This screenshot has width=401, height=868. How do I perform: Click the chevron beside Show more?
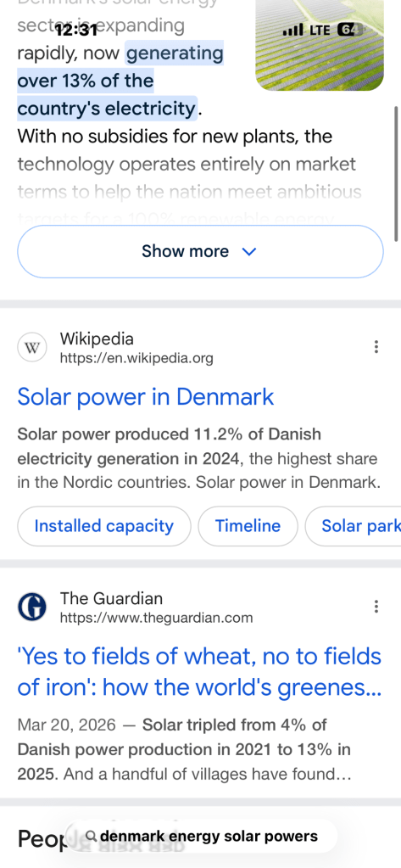[249, 252]
